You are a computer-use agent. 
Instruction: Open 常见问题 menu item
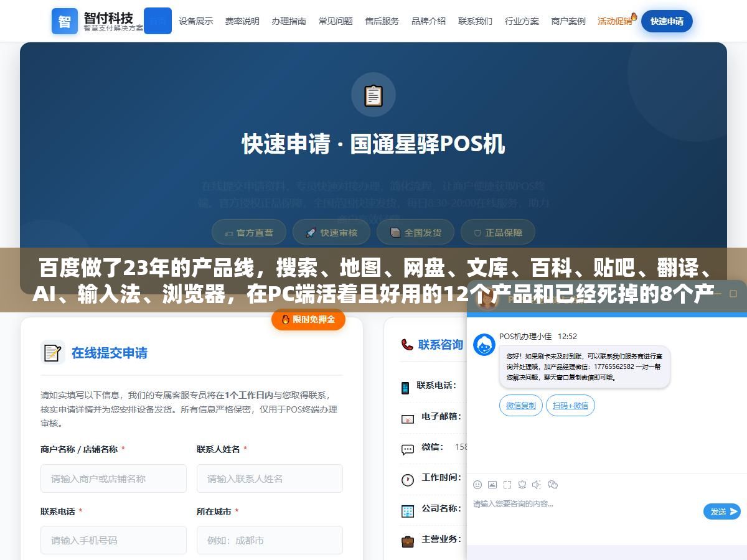pos(336,21)
